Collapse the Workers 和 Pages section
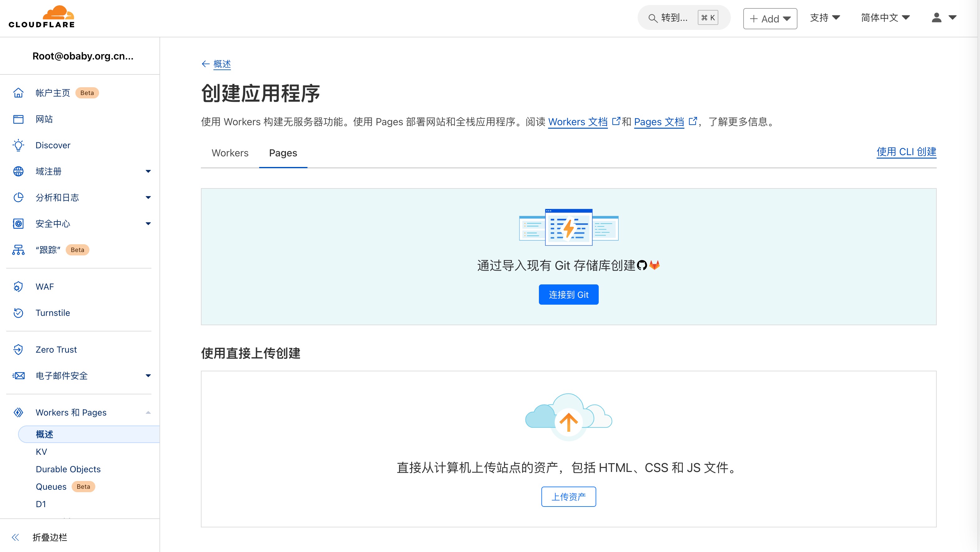 [148, 412]
